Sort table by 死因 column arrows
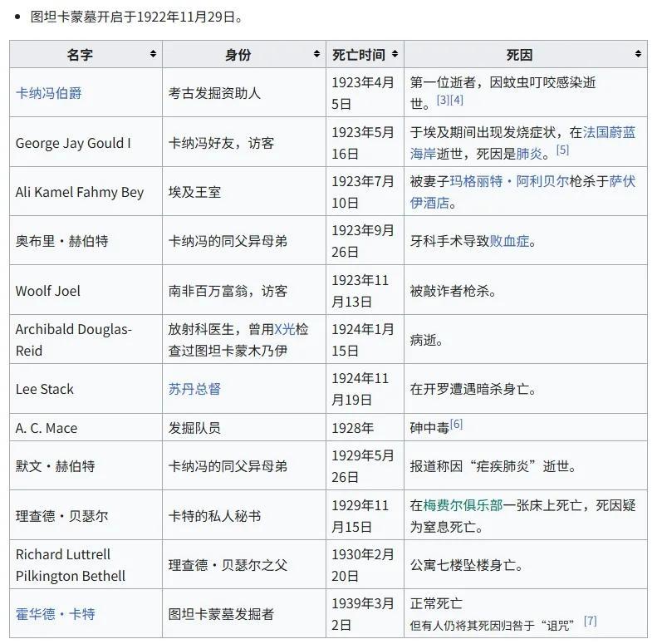Screen dimensions: 657x644 [x=638, y=55]
